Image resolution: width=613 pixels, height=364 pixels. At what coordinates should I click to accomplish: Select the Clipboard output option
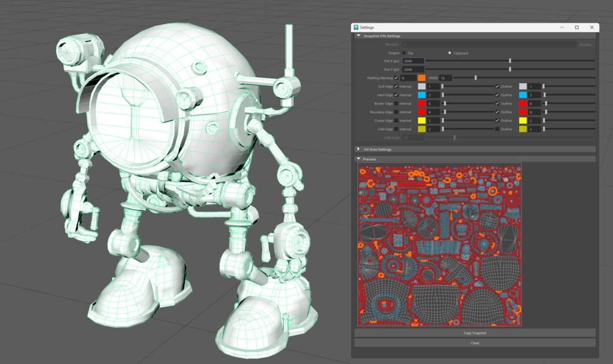pyautogui.click(x=450, y=53)
